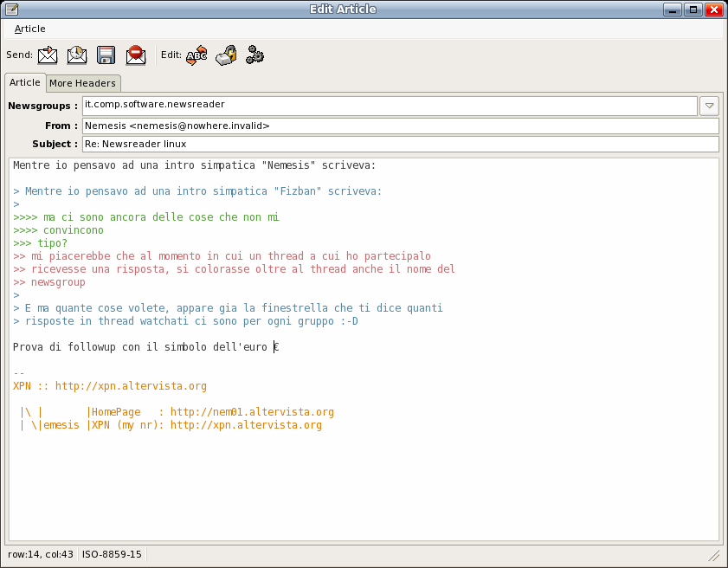728x568 pixels.
Task: Click the padlock spoiler icon
Action: [226, 55]
